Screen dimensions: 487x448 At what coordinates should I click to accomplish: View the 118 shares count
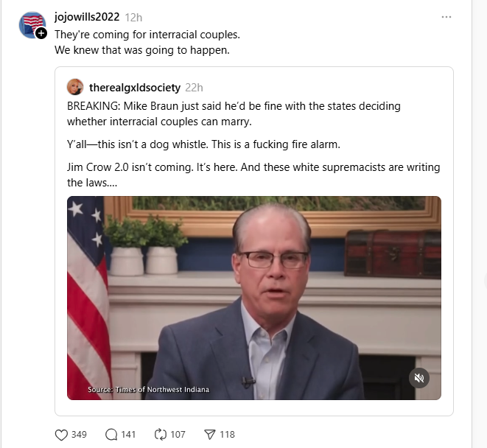click(x=228, y=434)
